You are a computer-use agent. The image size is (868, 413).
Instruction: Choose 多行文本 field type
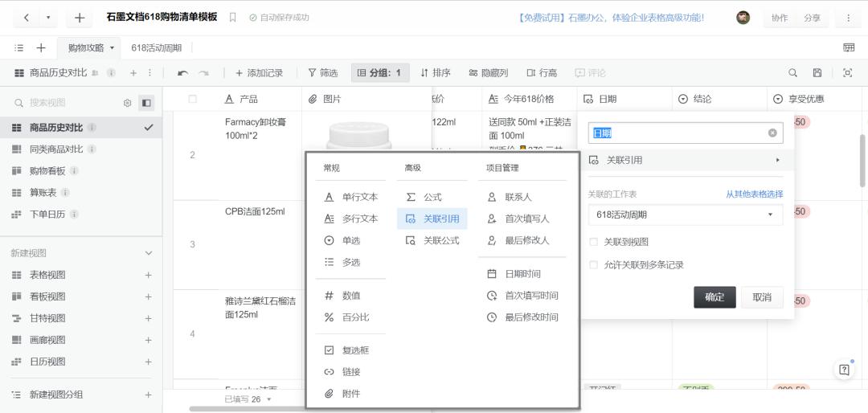351,219
